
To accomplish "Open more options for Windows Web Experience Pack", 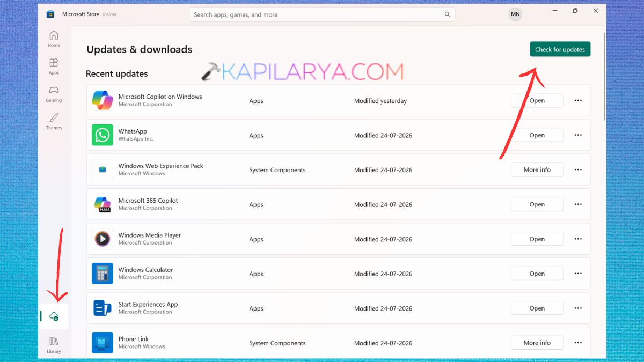I will [x=578, y=169].
